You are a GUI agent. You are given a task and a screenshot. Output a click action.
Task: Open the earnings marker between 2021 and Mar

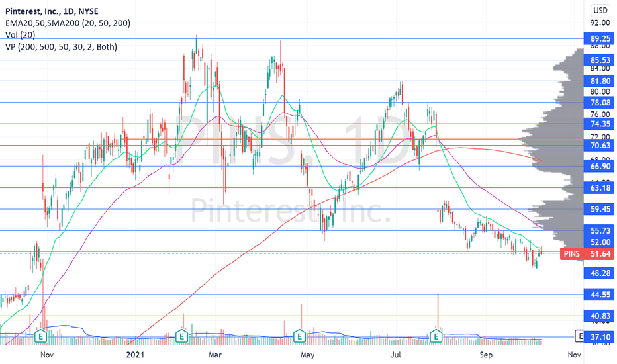[181, 336]
